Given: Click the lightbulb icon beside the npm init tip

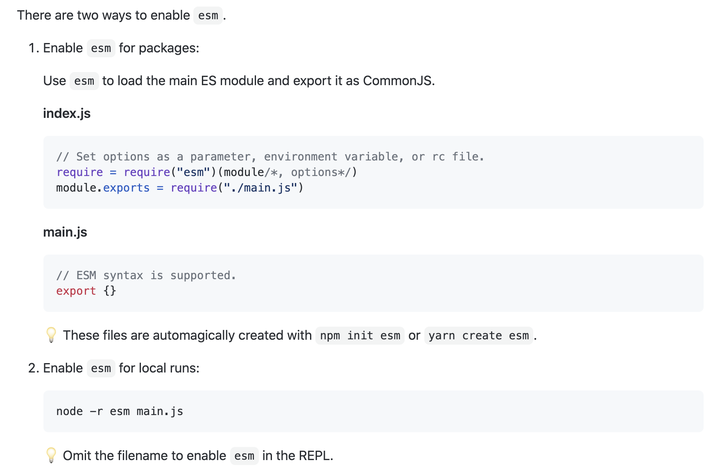Looking at the screenshot, I should coord(51,335).
